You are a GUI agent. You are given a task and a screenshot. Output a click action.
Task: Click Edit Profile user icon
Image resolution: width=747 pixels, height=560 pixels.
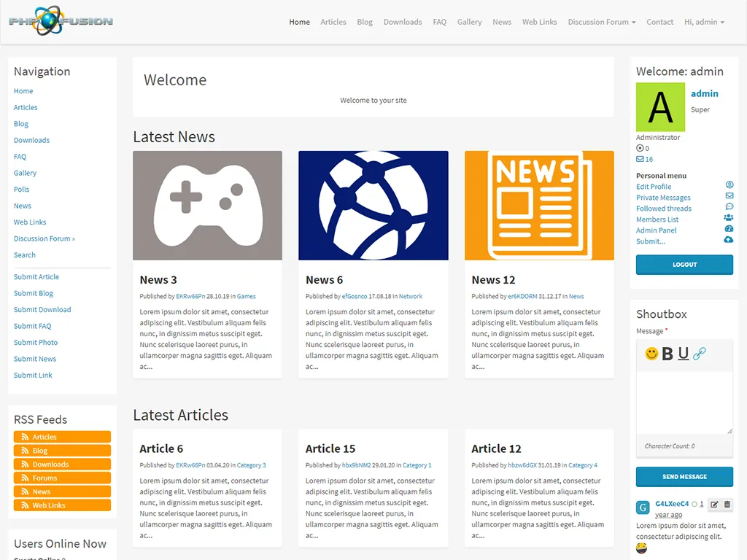(729, 184)
